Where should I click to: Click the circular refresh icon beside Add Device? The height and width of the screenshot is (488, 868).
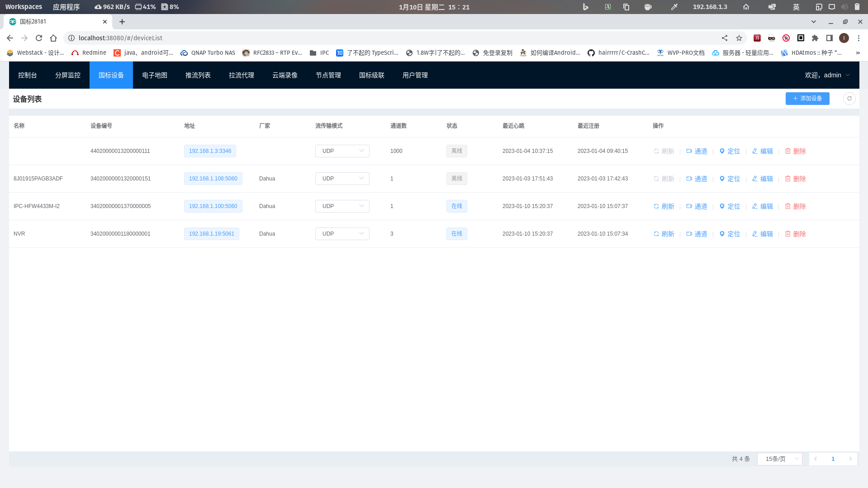click(849, 99)
